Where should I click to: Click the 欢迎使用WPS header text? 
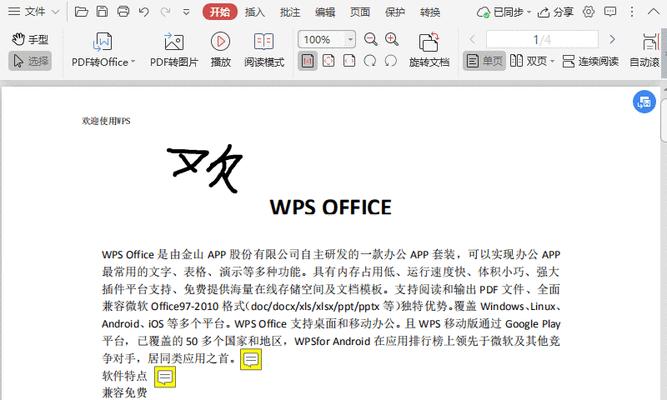(x=106, y=121)
